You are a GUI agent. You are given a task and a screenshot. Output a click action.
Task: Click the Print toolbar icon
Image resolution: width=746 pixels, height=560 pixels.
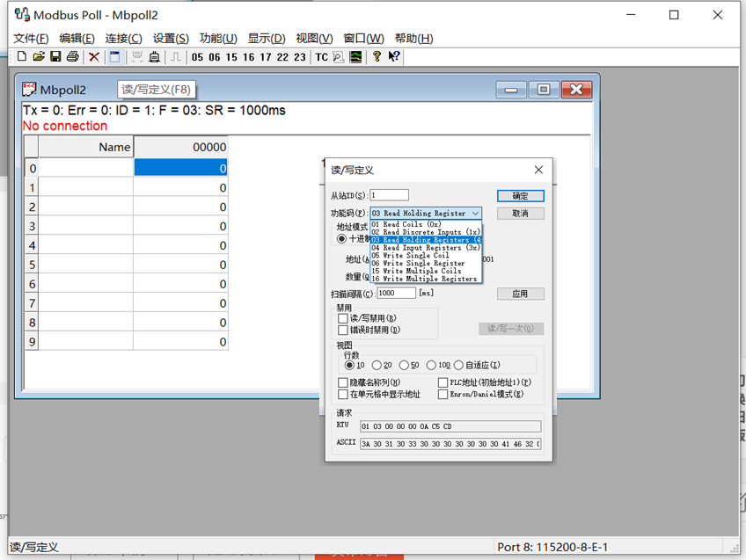click(71, 56)
